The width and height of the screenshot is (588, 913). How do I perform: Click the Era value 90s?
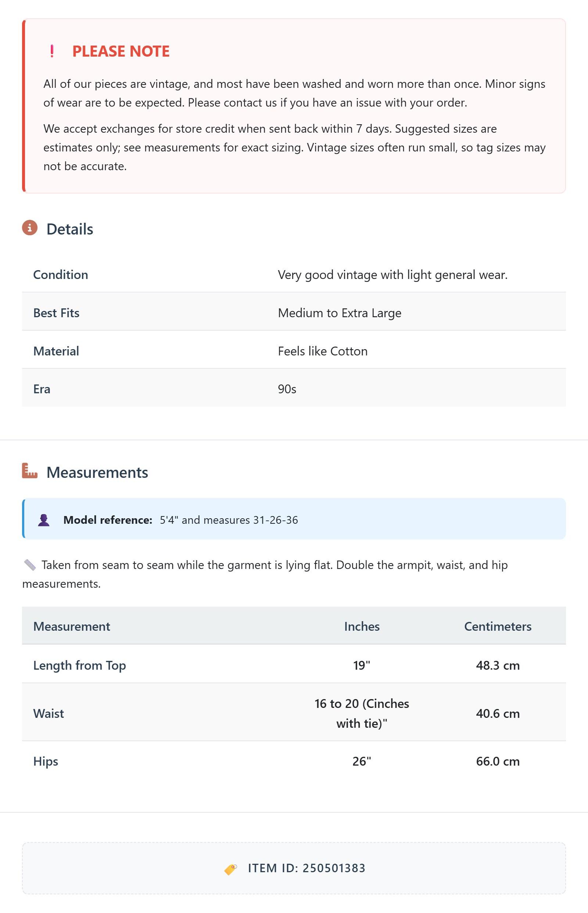click(287, 389)
